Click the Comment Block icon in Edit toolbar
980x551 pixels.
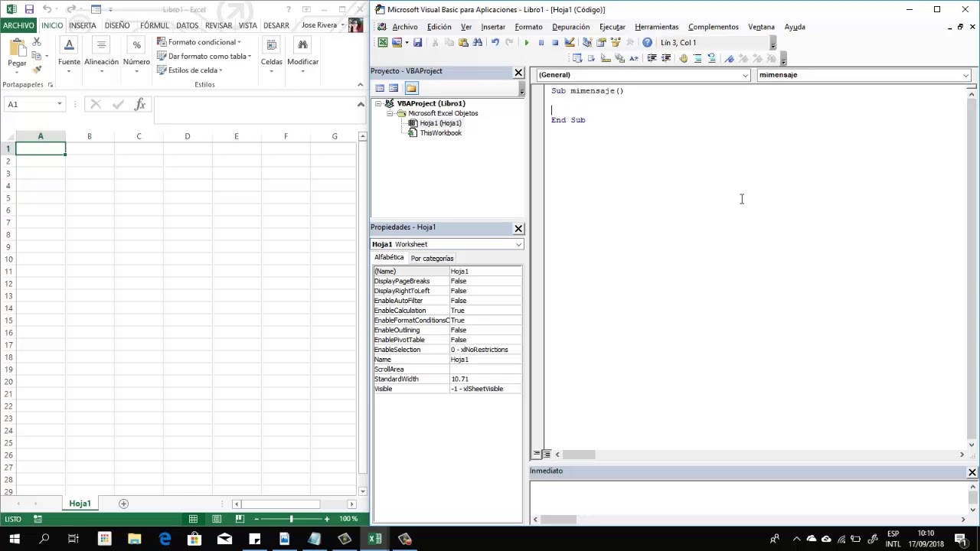tap(697, 58)
